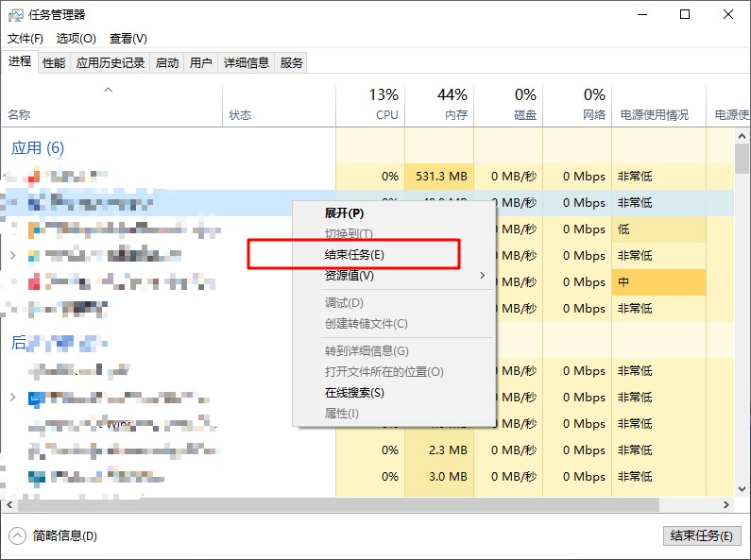Open the 详细信息 tab

[246, 63]
